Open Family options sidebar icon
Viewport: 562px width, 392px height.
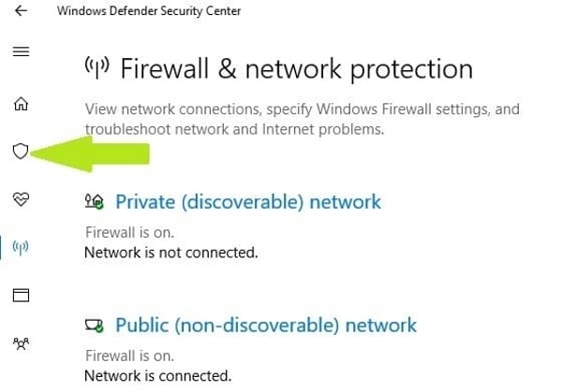pyautogui.click(x=21, y=344)
